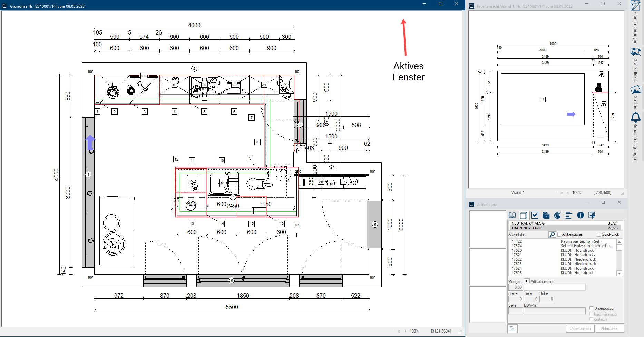Open the checkmark options tab icon

[x=535, y=215]
